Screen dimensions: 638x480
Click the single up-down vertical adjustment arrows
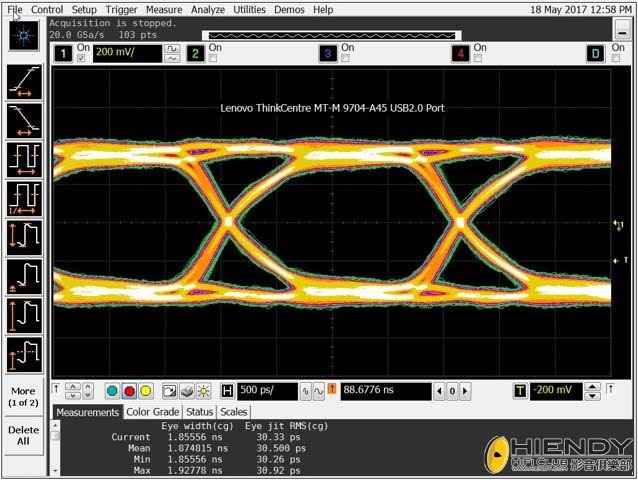click(88, 391)
